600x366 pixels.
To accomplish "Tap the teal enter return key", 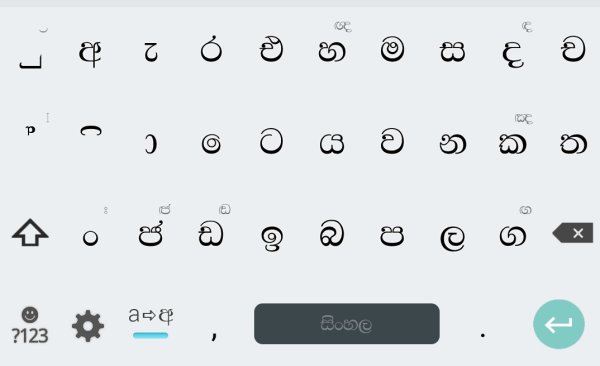I will 559,324.
